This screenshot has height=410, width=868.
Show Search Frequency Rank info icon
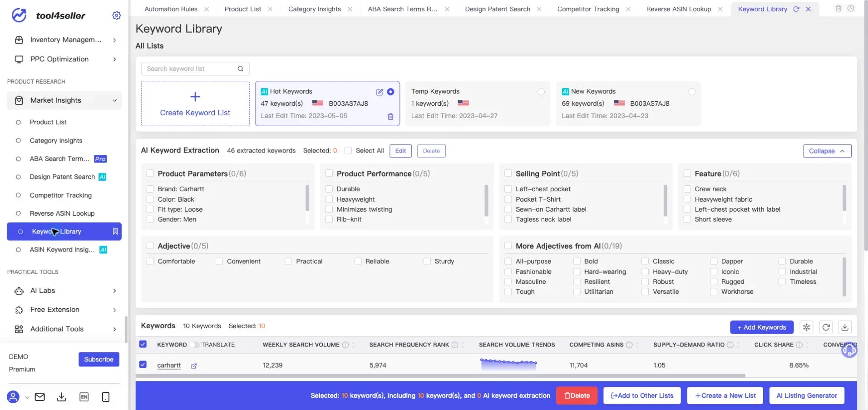click(455, 345)
